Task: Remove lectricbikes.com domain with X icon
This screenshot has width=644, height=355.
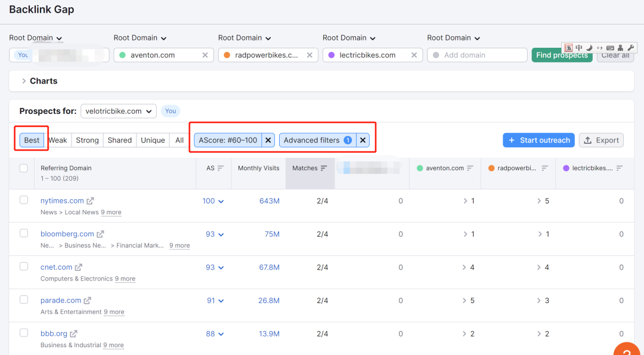Action: point(414,55)
